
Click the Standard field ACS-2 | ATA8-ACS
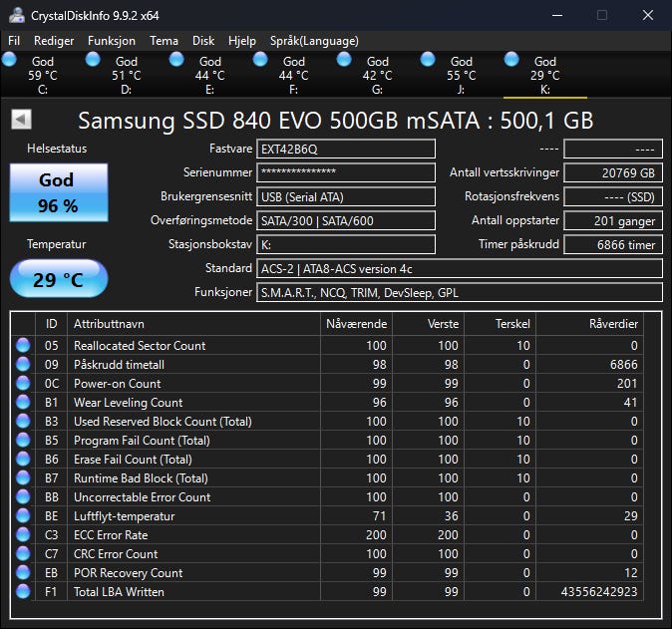coord(460,269)
